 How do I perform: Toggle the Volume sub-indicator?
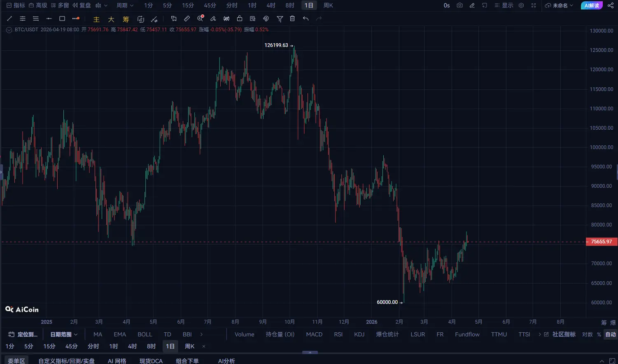pyautogui.click(x=245, y=334)
